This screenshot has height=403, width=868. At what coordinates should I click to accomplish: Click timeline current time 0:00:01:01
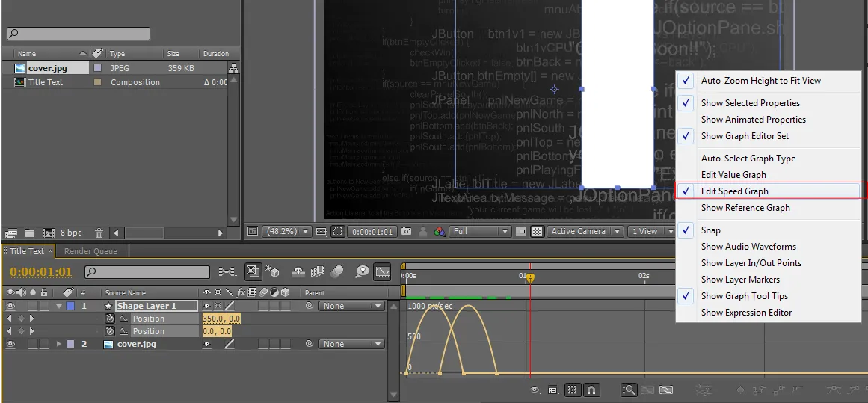point(41,272)
